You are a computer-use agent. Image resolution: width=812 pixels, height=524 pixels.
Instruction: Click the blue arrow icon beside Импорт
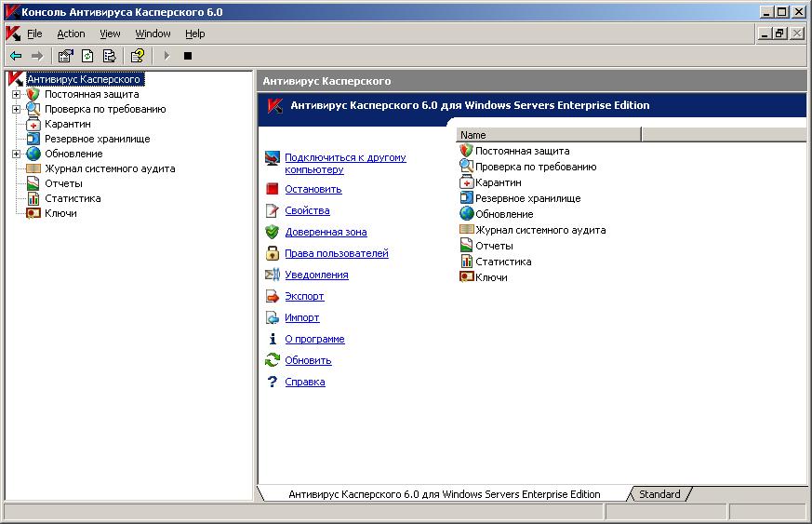pyautogui.click(x=273, y=317)
